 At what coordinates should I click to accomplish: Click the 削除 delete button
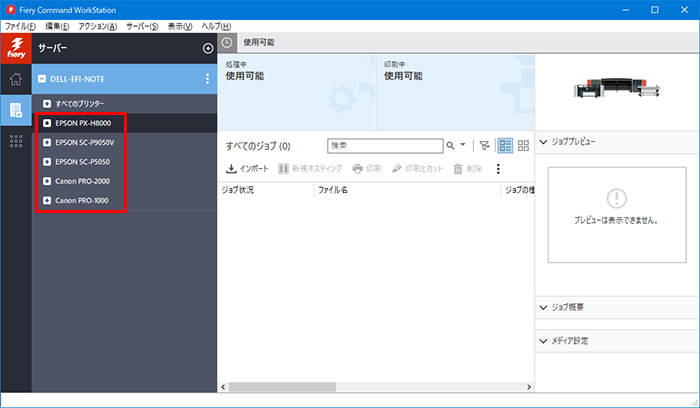pos(467,169)
